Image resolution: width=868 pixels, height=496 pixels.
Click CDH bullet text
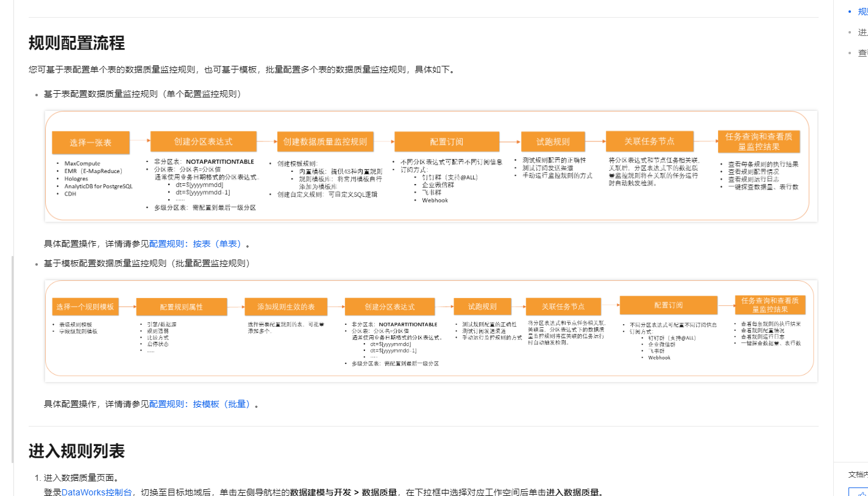click(x=70, y=194)
